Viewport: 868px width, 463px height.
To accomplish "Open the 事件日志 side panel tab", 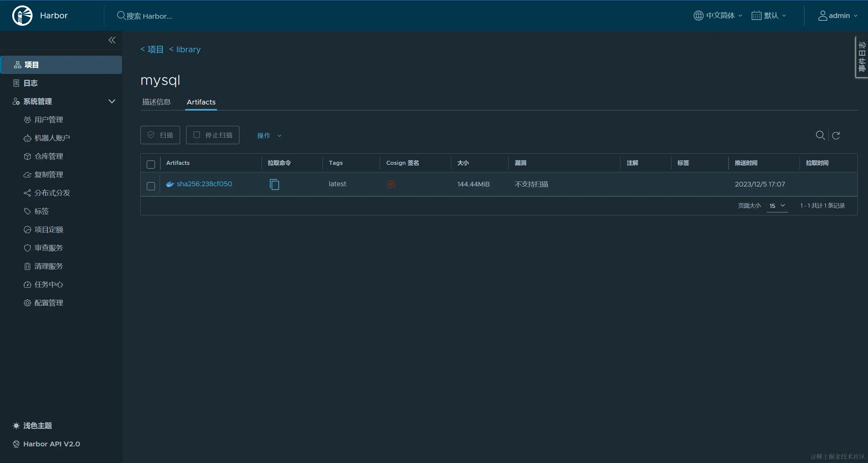I will (x=862, y=57).
